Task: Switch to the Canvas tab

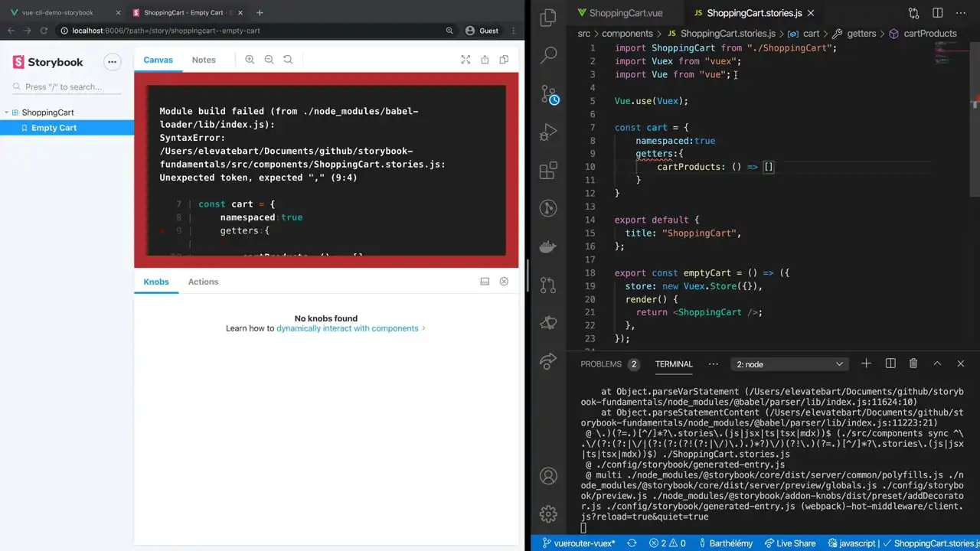Action: tap(158, 60)
